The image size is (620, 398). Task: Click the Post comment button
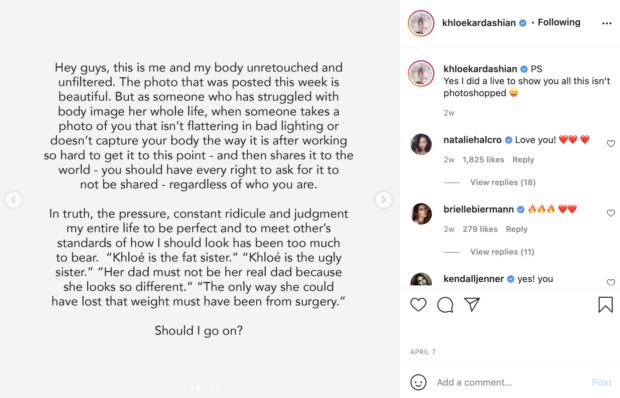(601, 382)
